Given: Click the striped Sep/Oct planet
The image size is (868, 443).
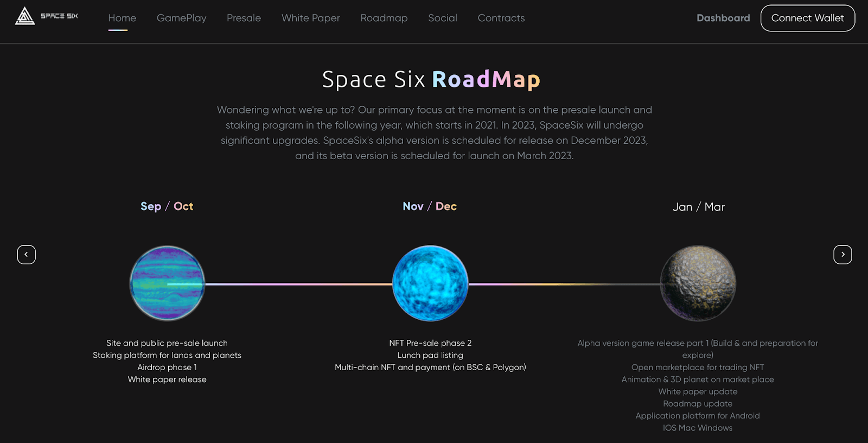Looking at the screenshot, I should coord(167,283).
